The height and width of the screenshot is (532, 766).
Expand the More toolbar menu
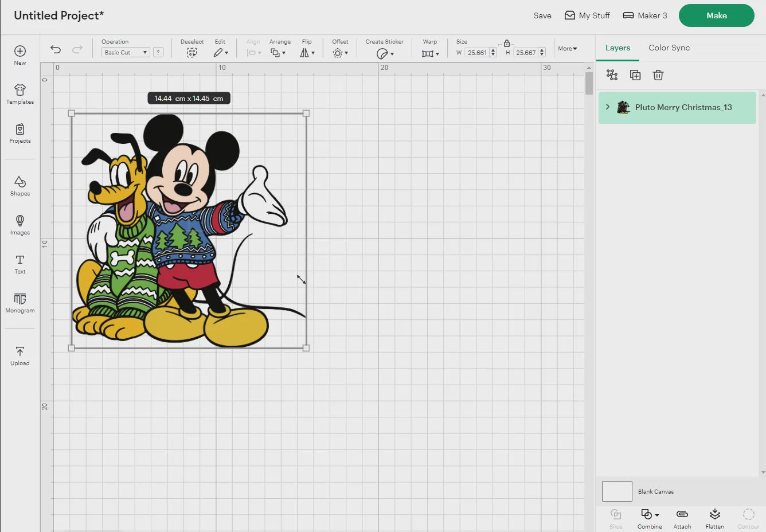(568, 49)
